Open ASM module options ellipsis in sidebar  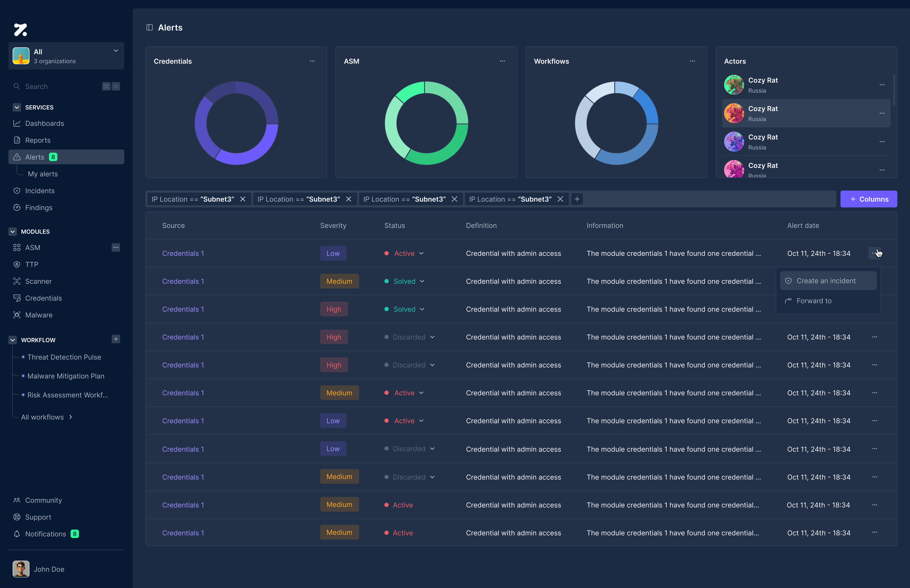pyautogui.click(x=116, y=247)
